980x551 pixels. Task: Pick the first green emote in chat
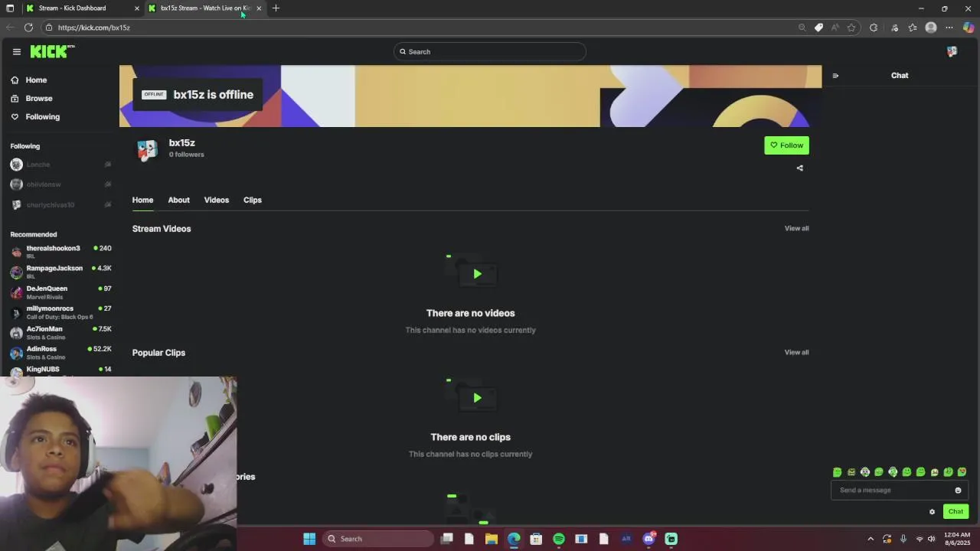(837, 472)
